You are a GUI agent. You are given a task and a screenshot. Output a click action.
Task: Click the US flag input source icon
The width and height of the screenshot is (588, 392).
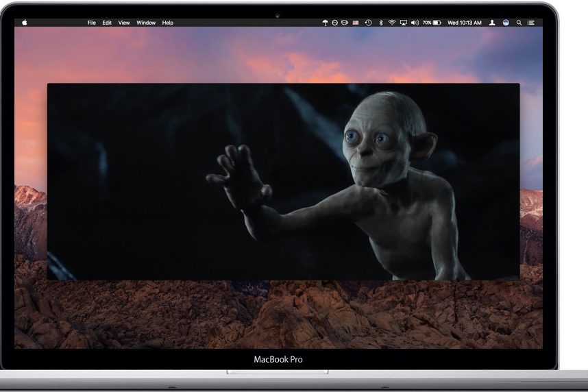click(356, 23)
